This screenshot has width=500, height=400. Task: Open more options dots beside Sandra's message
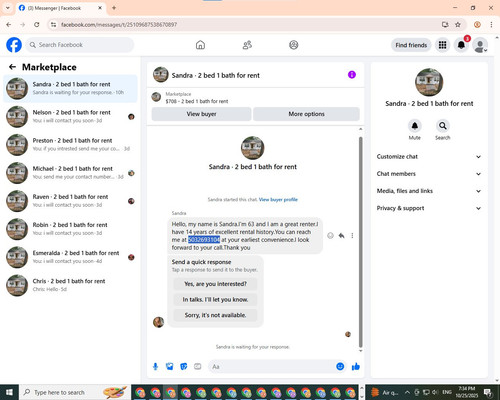352,236
